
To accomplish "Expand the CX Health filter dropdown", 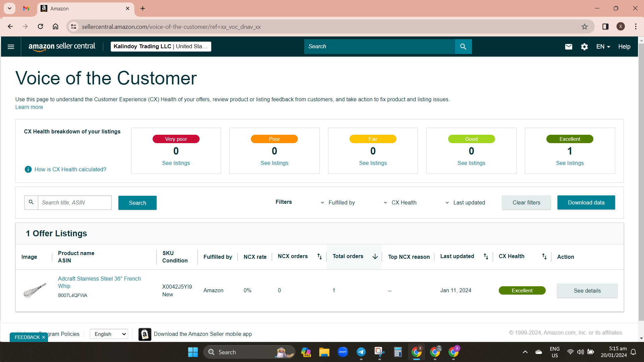I will (x=400, y=202).
